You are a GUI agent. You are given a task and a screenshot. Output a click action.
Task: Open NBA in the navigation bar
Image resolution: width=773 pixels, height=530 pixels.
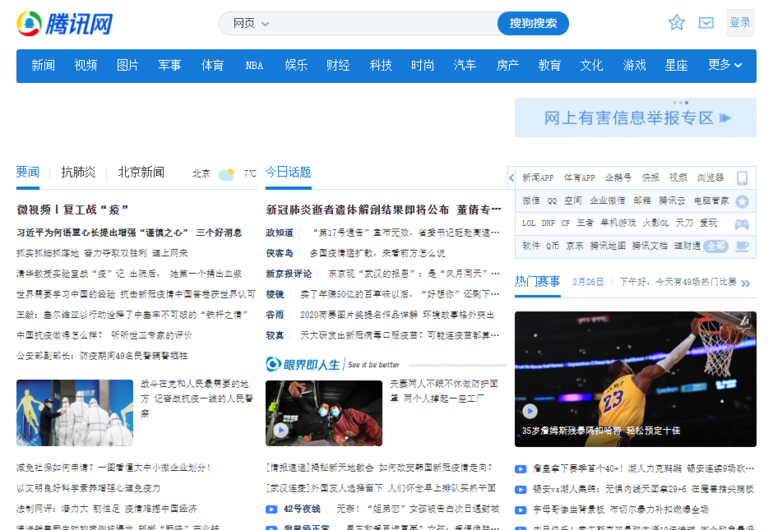(x=254, y=66)
